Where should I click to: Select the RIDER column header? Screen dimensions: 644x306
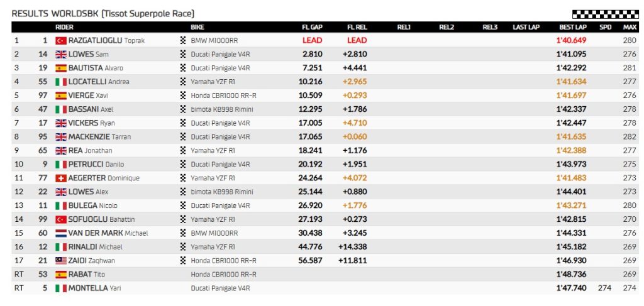pyautogui.click(x=64, y=27)
